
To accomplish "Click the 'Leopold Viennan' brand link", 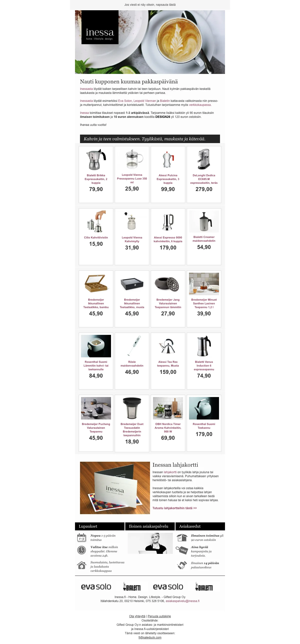I will (144, 101).
